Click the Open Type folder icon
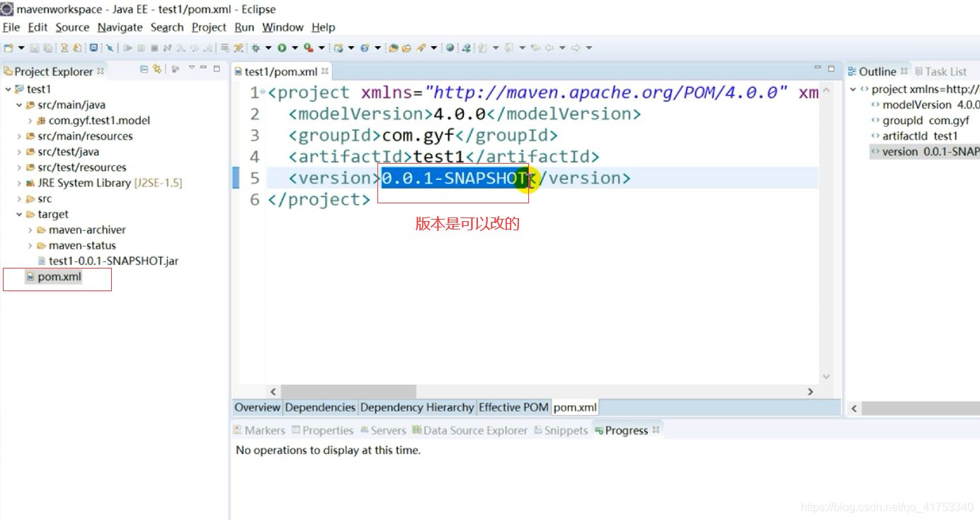The height and width of the screenshot is (520, 980). click(x=393, y=47)
